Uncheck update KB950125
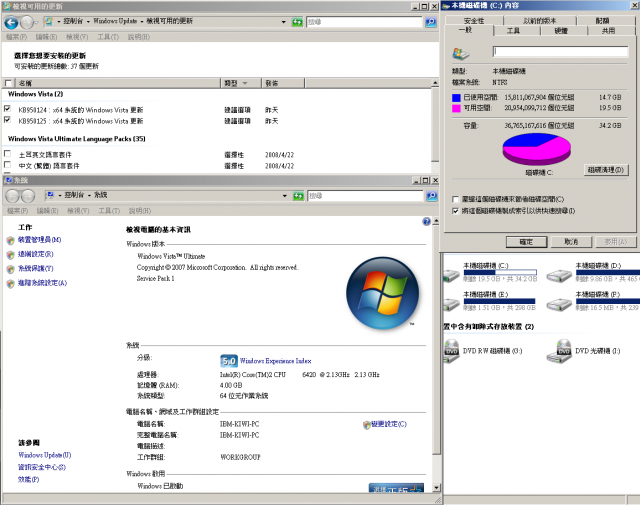 click(7, 120)
